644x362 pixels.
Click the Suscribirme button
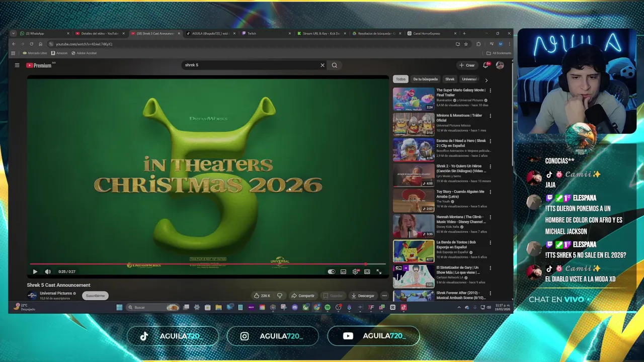(x=95, y=296)
